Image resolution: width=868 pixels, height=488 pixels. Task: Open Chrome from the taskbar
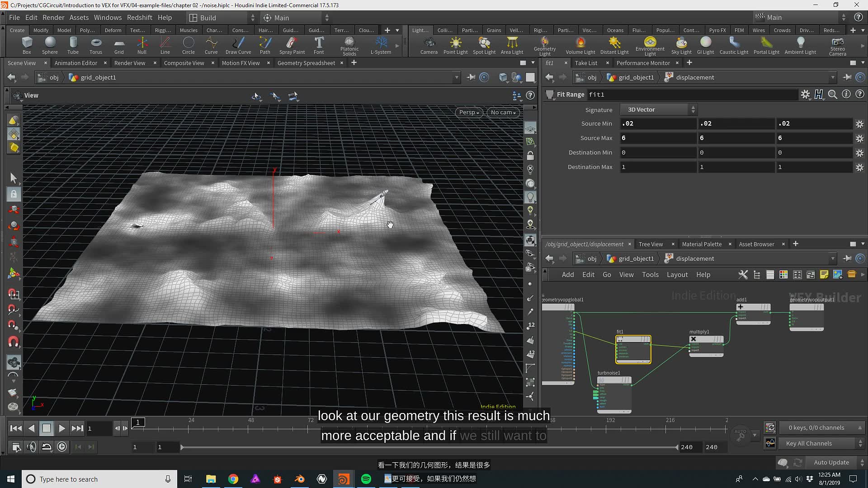233,479
